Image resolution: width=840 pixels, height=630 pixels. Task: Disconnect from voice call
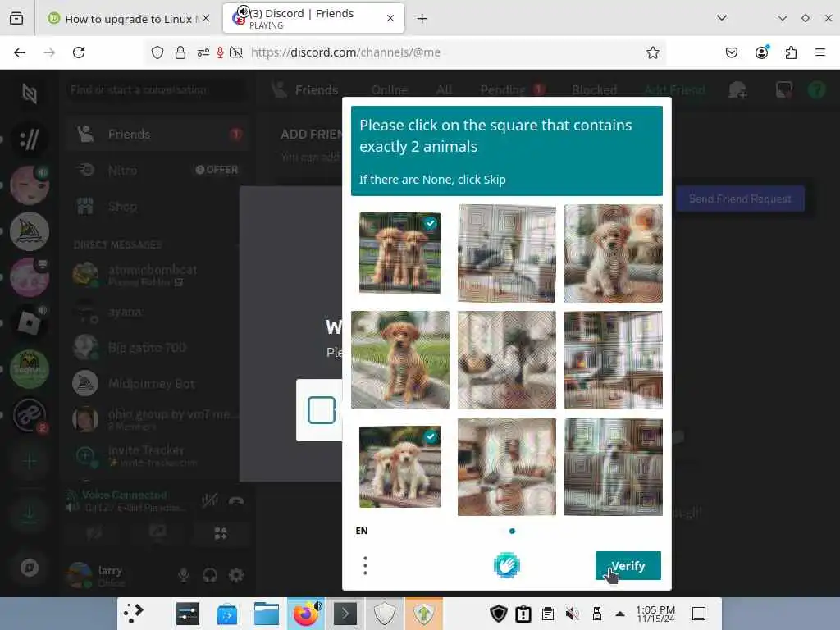click(236, 501)
